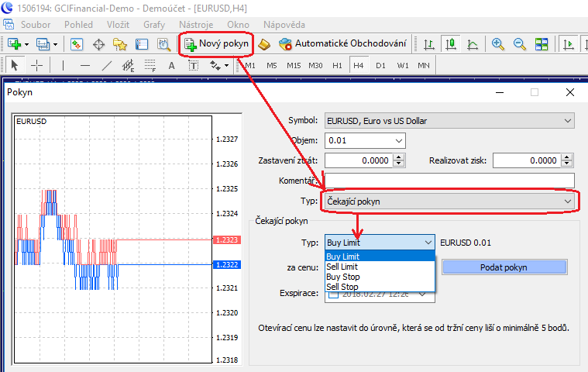588x372 pixels.
Task: Open the Strategy Tester icon
Action: 163,44
